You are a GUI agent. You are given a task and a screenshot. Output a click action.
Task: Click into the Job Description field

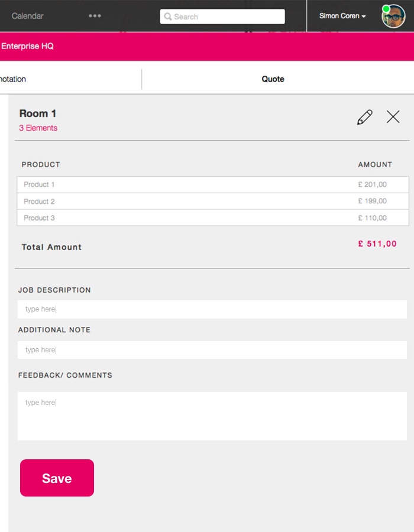[212, 309]
